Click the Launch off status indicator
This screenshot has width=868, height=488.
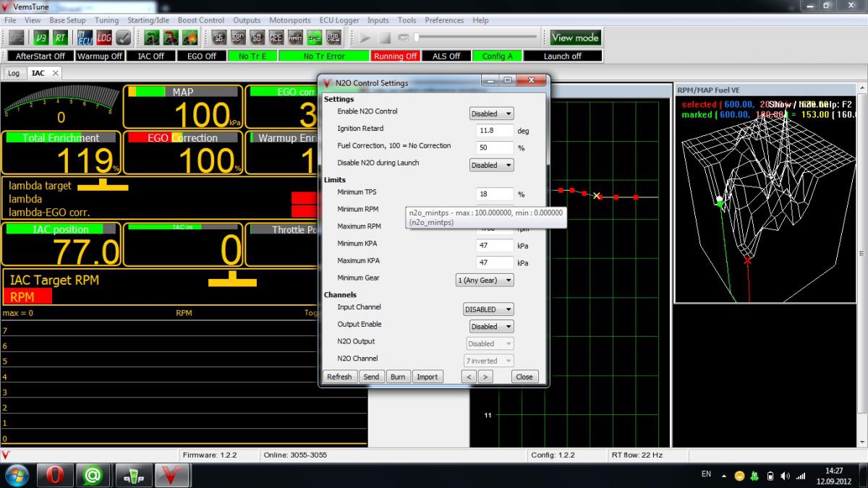562,56
